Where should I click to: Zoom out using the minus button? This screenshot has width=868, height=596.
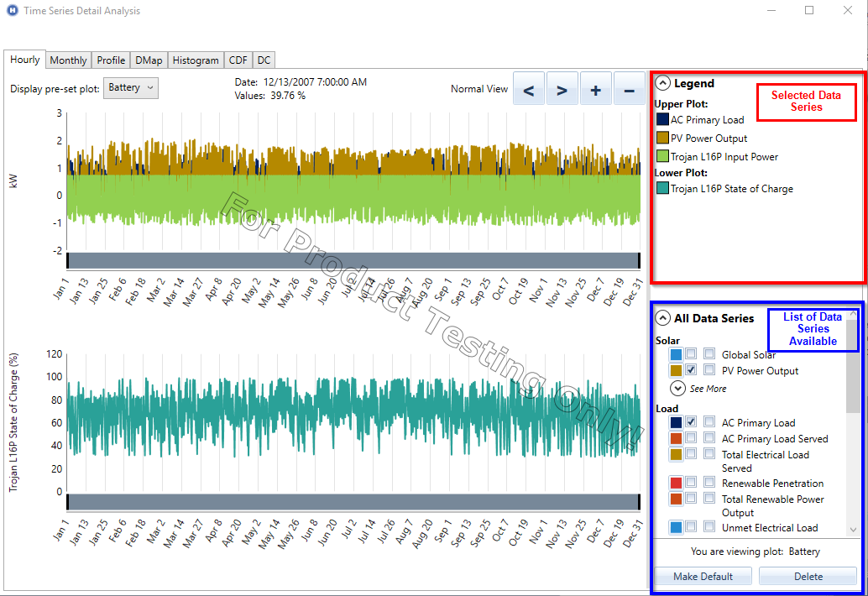point(629,88)
